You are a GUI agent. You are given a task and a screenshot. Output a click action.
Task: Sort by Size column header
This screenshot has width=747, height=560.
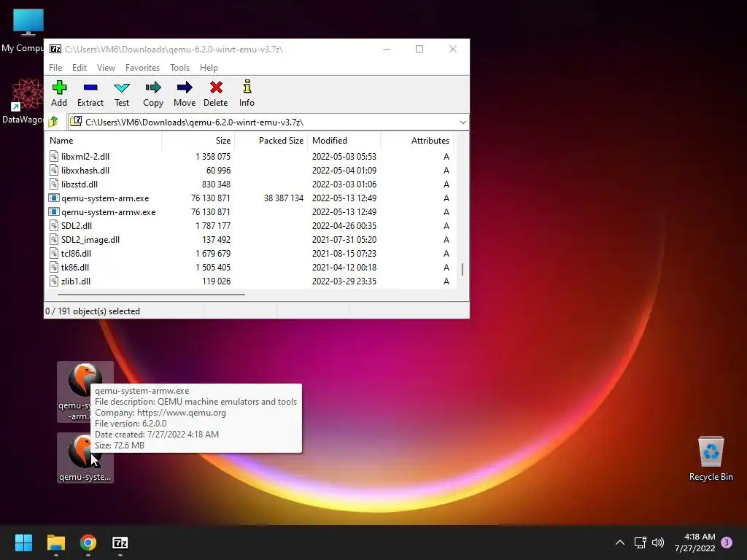(198, 141)
